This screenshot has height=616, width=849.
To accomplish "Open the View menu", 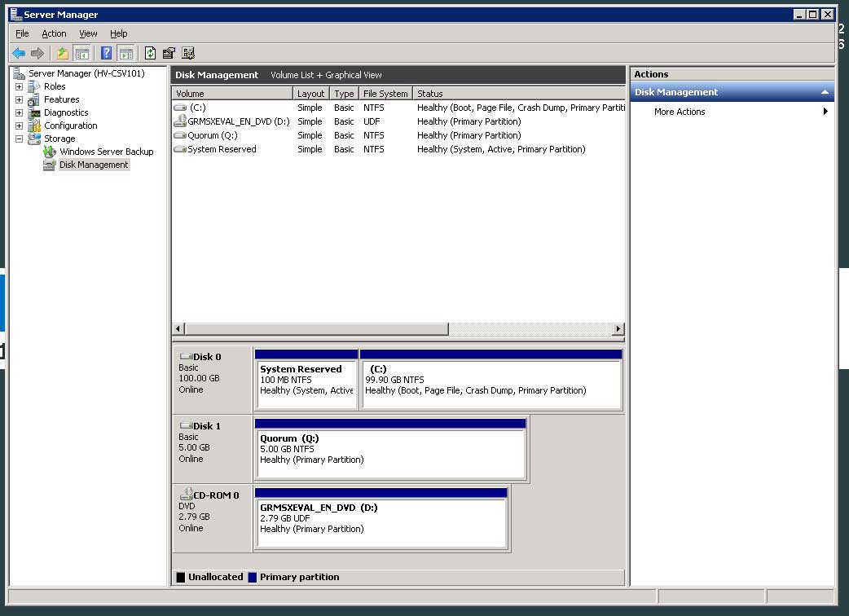I will (x=88, y=33).
